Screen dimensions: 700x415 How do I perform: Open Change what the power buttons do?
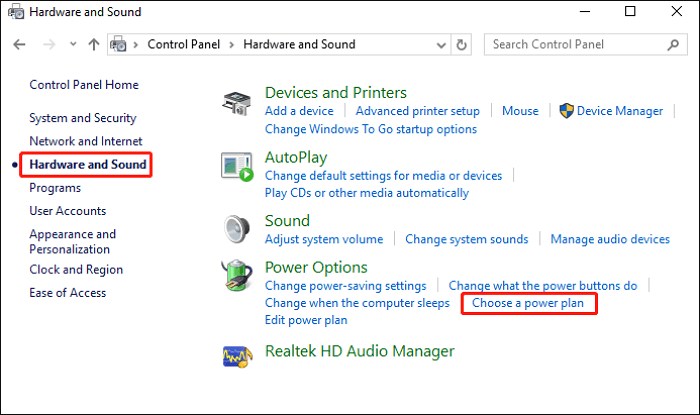tap(542, 286)
